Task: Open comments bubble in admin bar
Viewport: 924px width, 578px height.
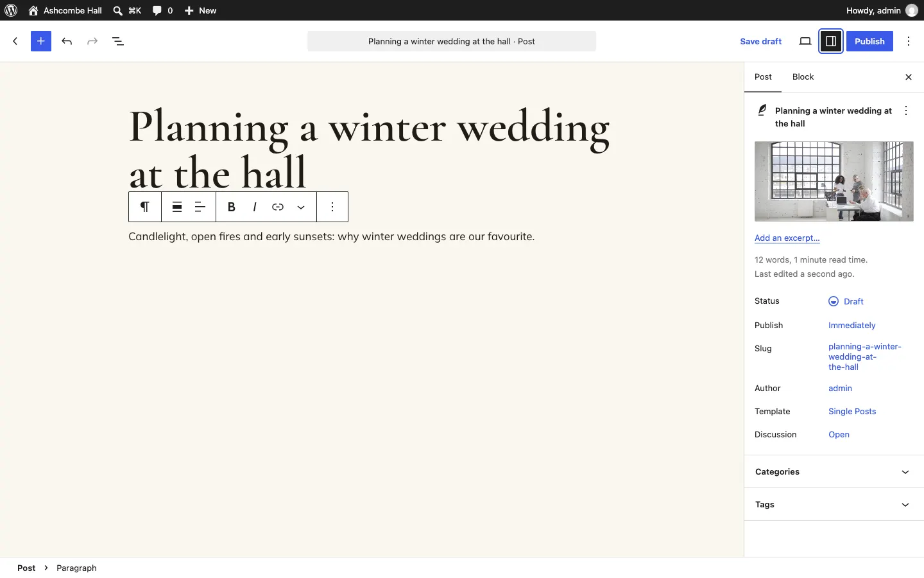Action: 162,10
